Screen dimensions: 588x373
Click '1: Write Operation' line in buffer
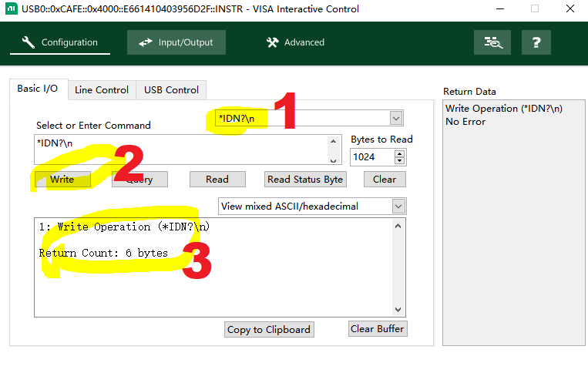click(x=124, y=227)
